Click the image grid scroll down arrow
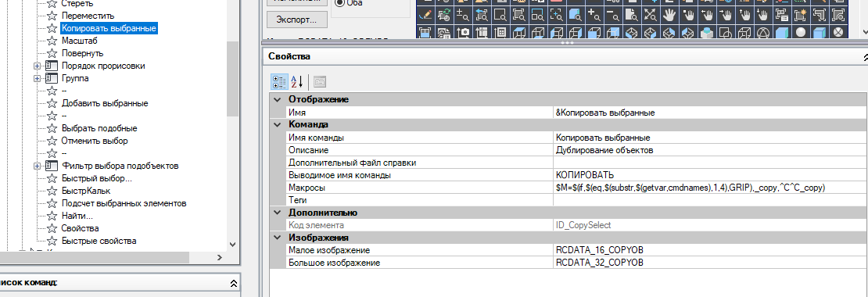Screen dimensions: 868x297 [x=864, y=31]
